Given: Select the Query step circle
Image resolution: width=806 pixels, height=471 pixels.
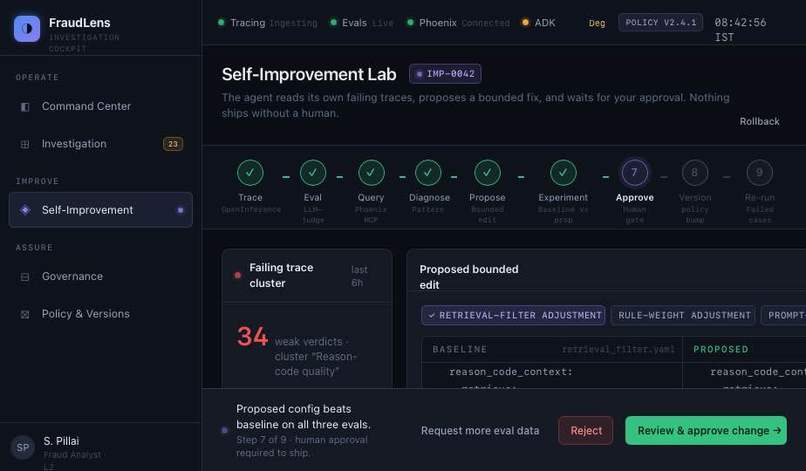Looking at the screenshot, I should (371, 173).
